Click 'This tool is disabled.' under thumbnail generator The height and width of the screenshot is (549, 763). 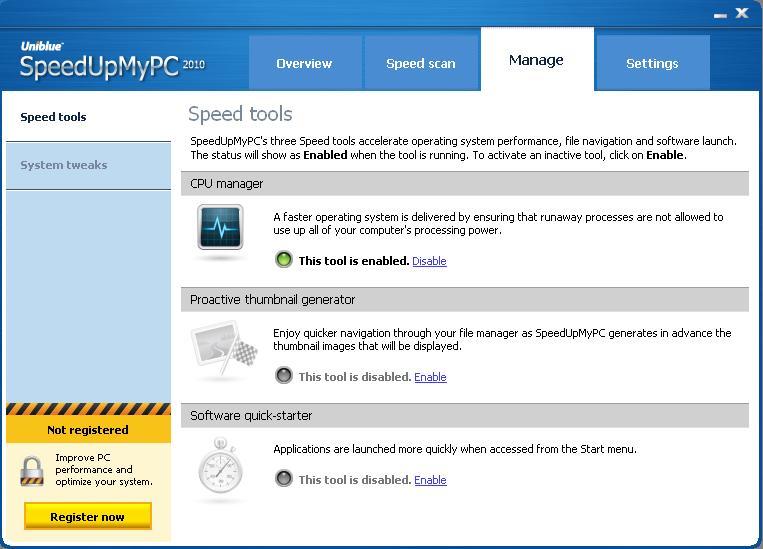355,377
